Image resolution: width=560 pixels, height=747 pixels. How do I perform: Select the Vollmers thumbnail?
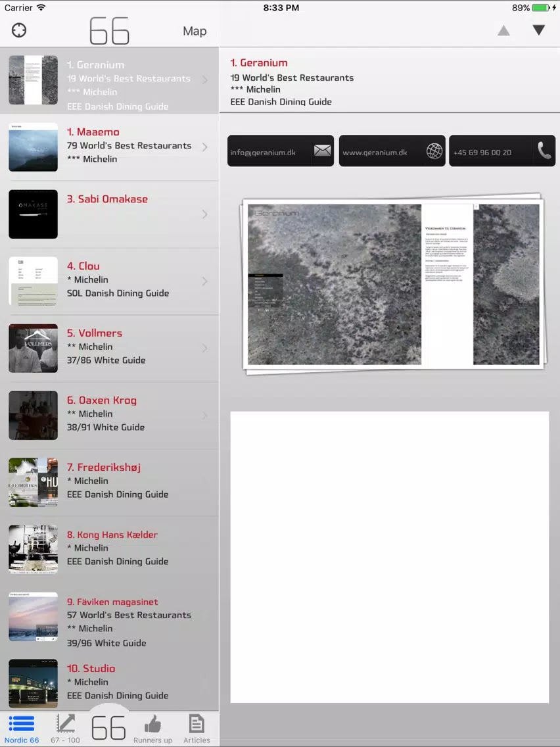coord(33,349)
